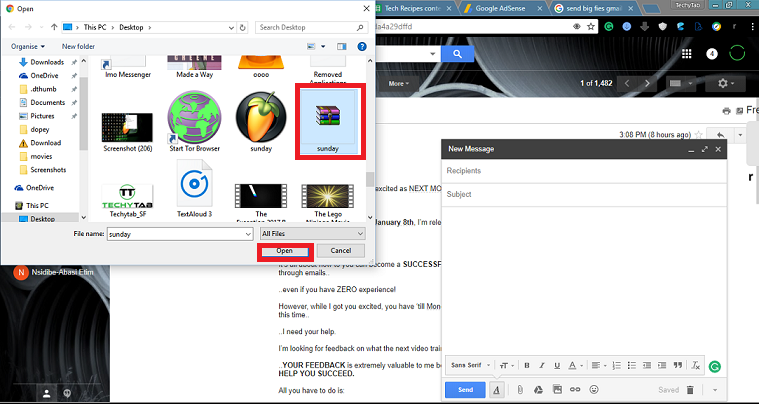Screen dimensions: 759x404
Task: Click the File name input field
Action: 176,234
